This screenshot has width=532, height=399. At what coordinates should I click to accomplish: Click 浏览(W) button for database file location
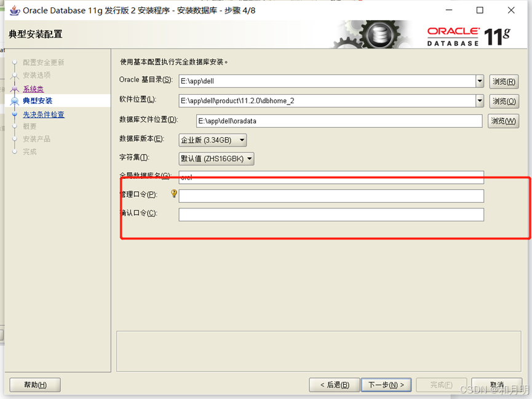[504, 121]
